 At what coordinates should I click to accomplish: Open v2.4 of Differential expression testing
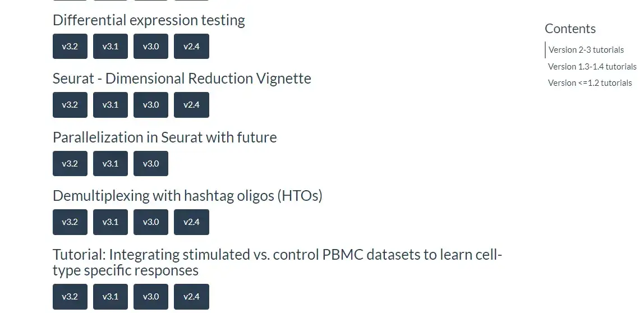coord(191,47)
